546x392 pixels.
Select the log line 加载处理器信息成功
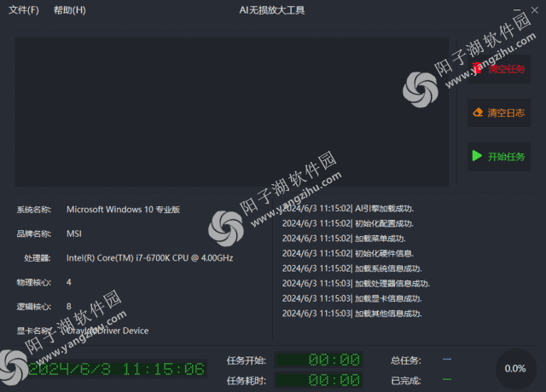[x=356, y=284]
